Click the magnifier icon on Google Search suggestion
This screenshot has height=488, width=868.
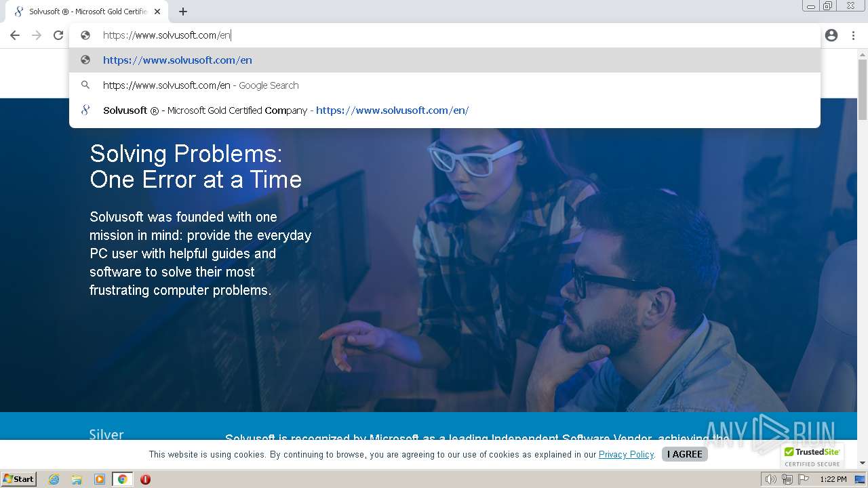click(85, 85)
